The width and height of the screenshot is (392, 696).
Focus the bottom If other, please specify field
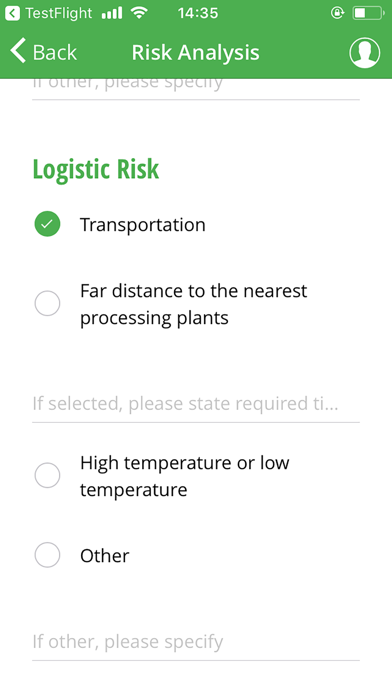(x=196, y=642)
